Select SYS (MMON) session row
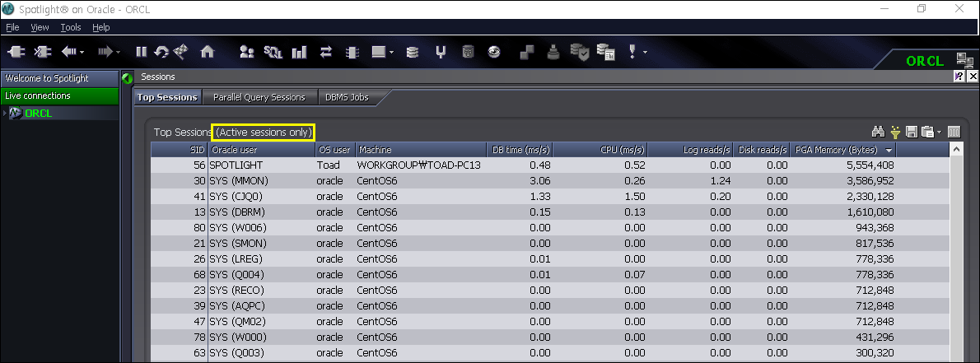The width and height of the screenshot is (980, 363). (549, 180)
